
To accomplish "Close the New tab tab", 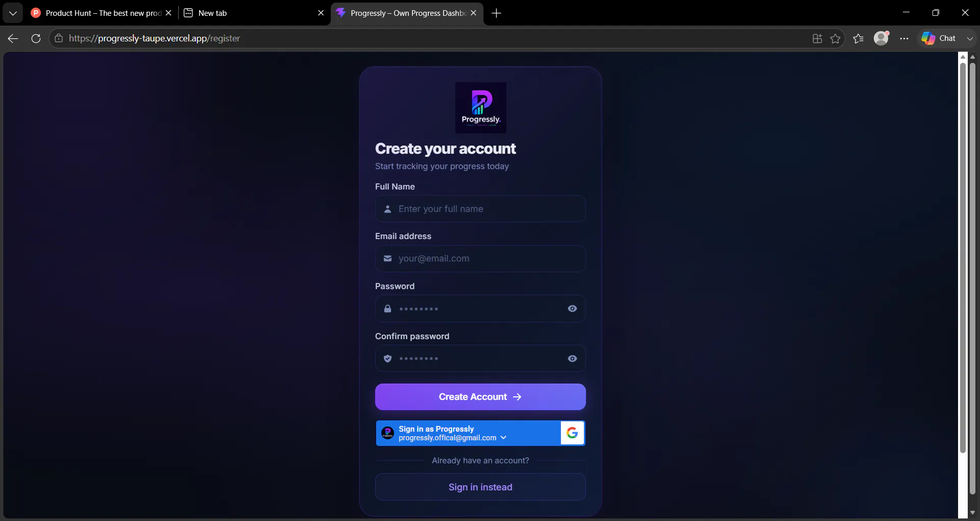I will [321, 13].
